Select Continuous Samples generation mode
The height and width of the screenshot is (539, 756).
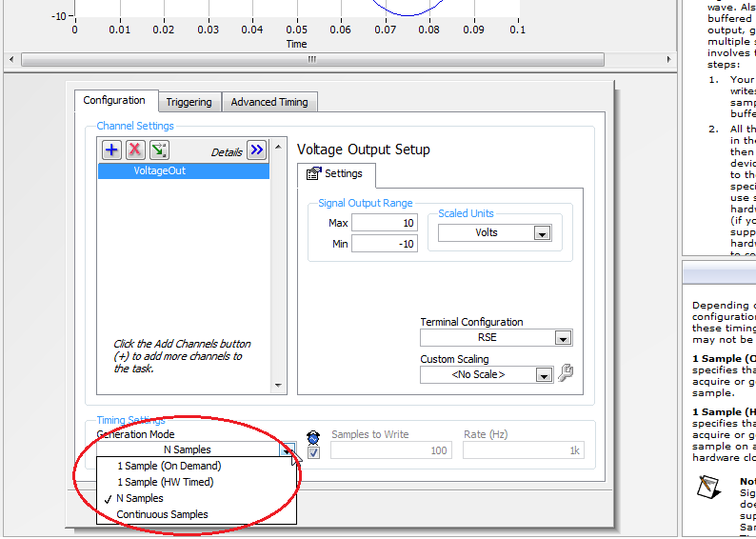click(163, 514)
